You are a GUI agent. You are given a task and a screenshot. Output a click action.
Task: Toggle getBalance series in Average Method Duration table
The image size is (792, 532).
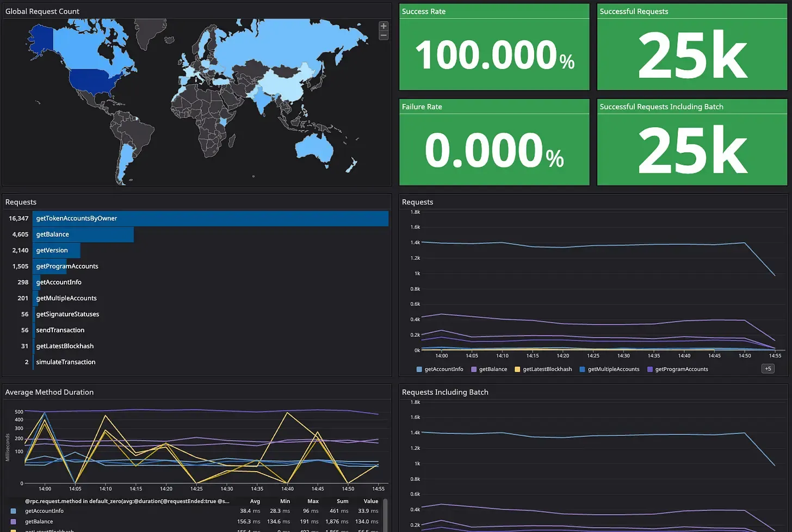pyautogui.click(x=39, y=522)
